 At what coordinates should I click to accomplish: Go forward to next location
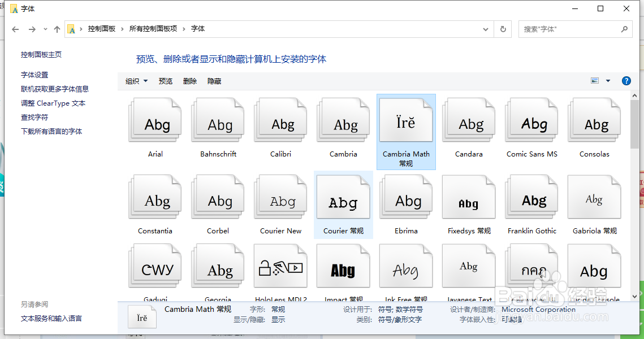click(x=32, y=29)
